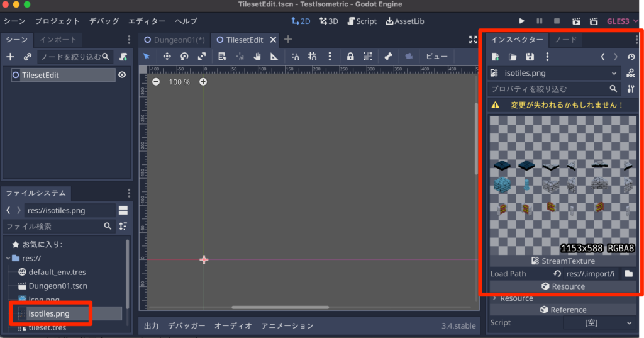Play the project
The height and width of the screenshot is (338, 644).
tap(521, 21)
